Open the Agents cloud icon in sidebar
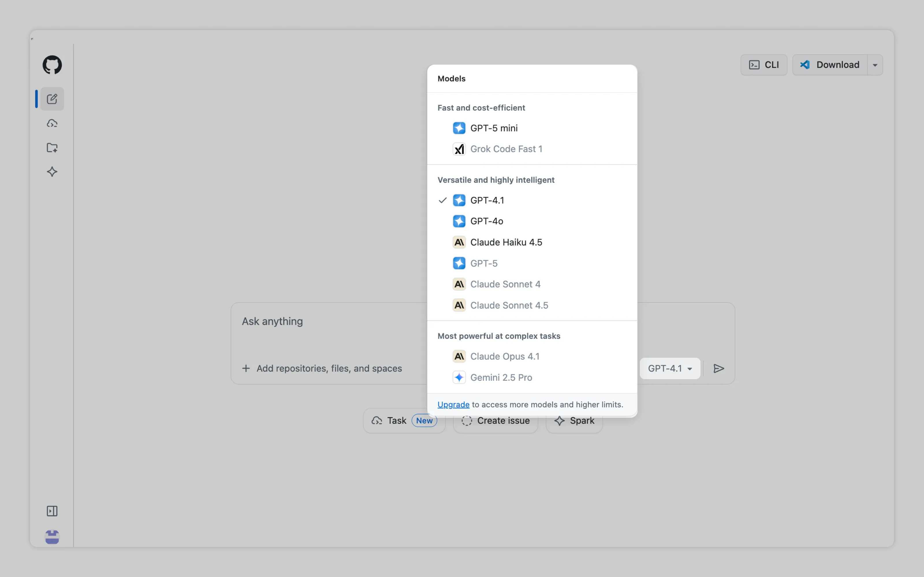The image size is (924, 577). pos(52,123)
